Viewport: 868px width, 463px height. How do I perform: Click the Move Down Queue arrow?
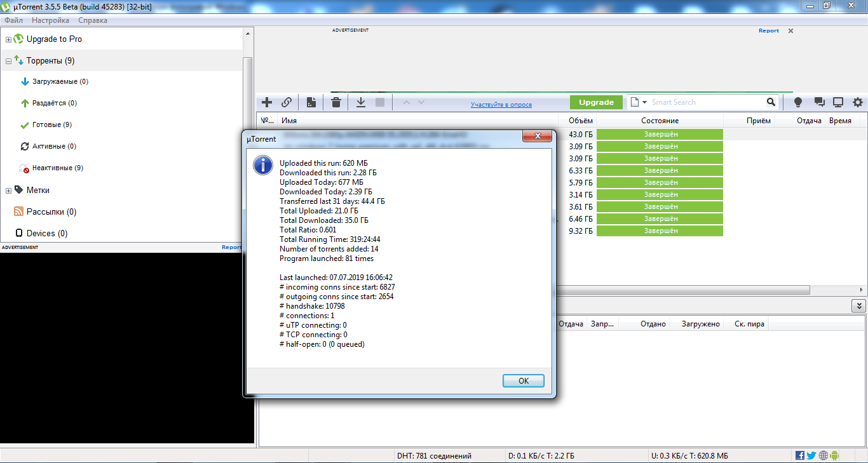coord(421,102)
